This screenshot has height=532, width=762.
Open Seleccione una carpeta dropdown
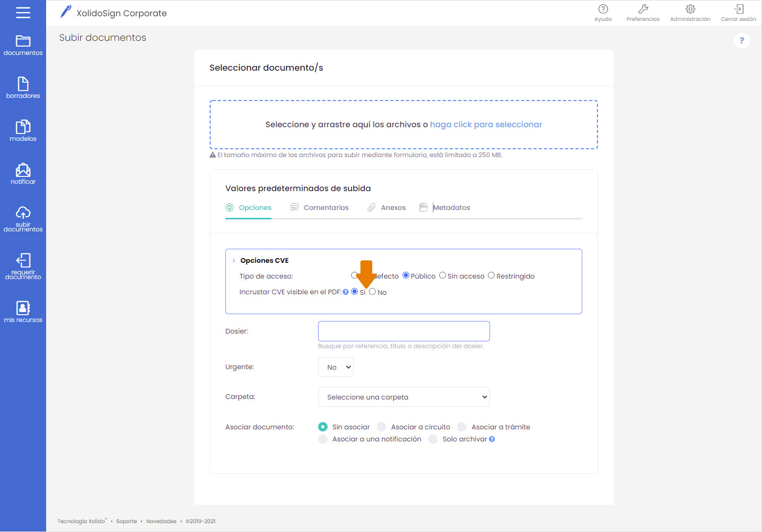click(404, 397)
